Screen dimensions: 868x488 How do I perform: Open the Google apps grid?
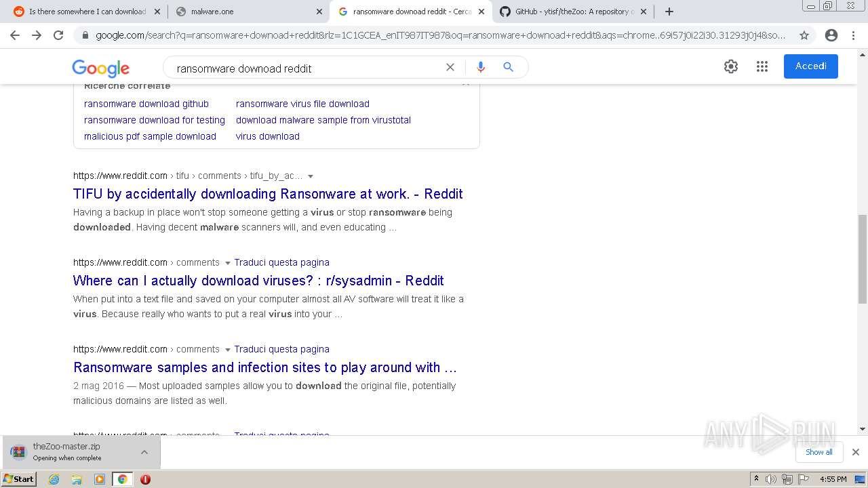tap(762, 66)
